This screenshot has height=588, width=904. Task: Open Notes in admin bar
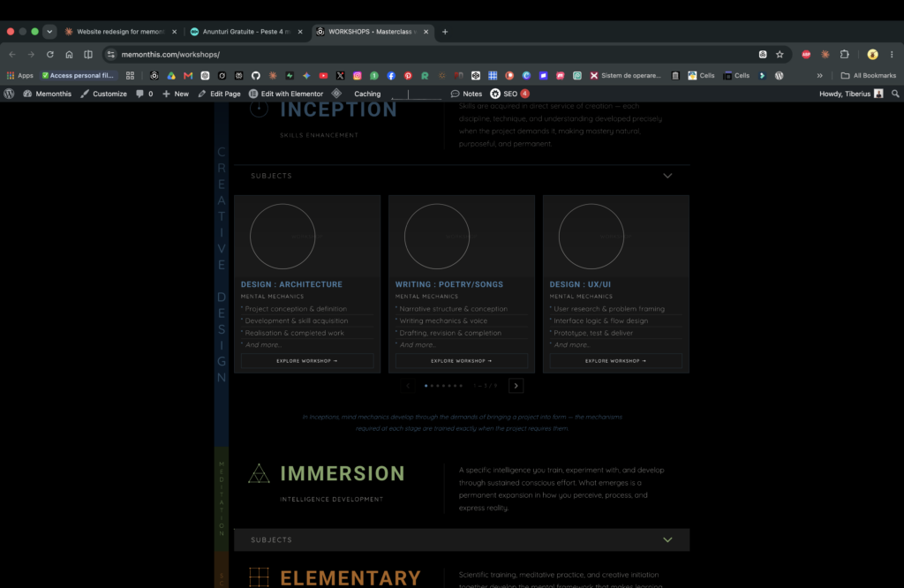pos(466,94)
